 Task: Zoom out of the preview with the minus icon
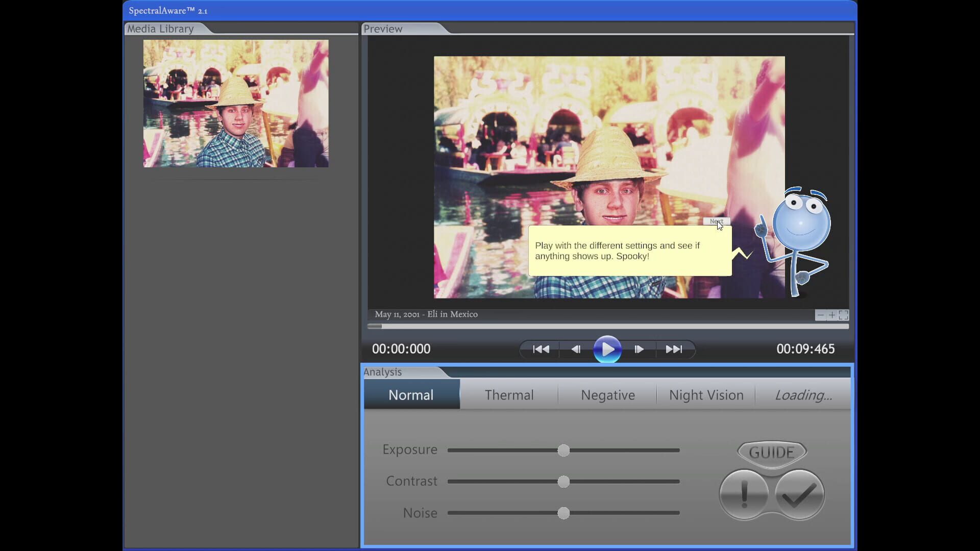point(821,315)
